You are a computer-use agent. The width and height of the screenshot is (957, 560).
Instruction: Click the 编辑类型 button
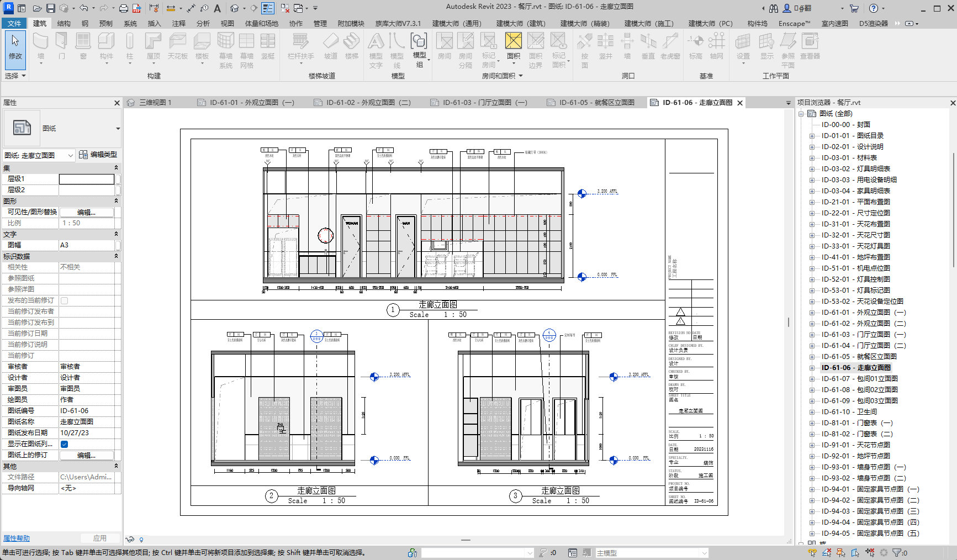(98, 155)
